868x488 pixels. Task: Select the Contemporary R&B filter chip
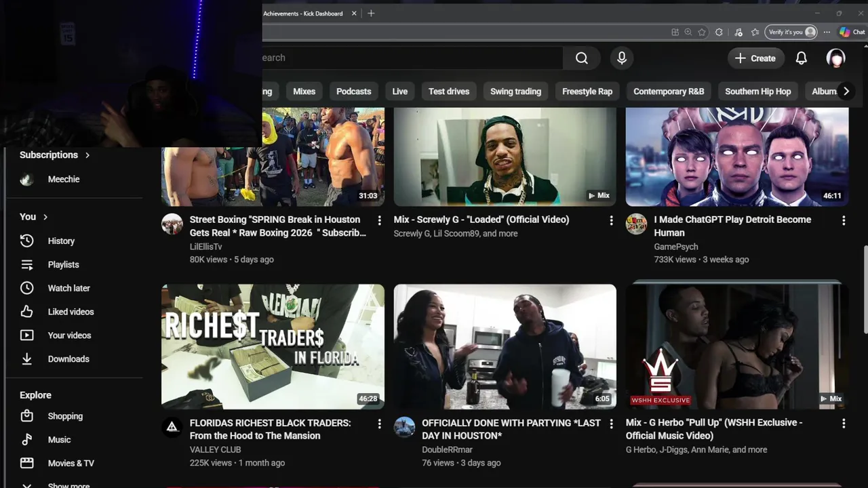point(669,91)
